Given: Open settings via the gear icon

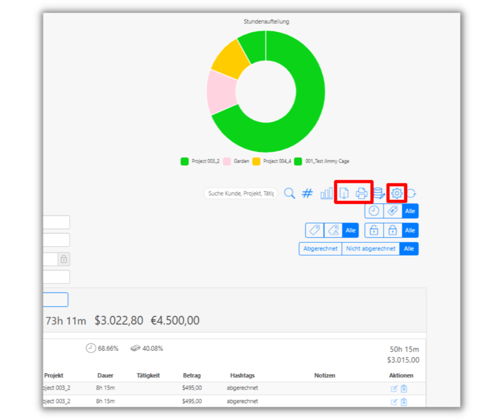Looking at the screenshot, I should point(397,193).
